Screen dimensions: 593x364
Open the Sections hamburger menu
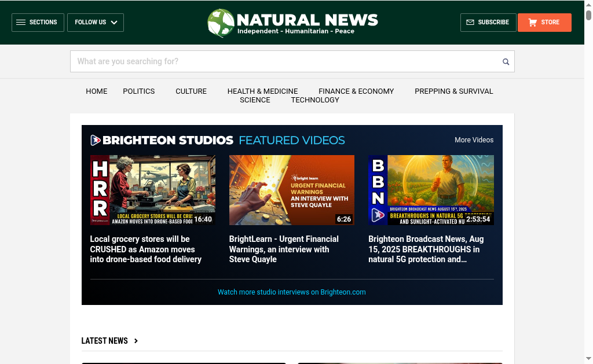38,23
